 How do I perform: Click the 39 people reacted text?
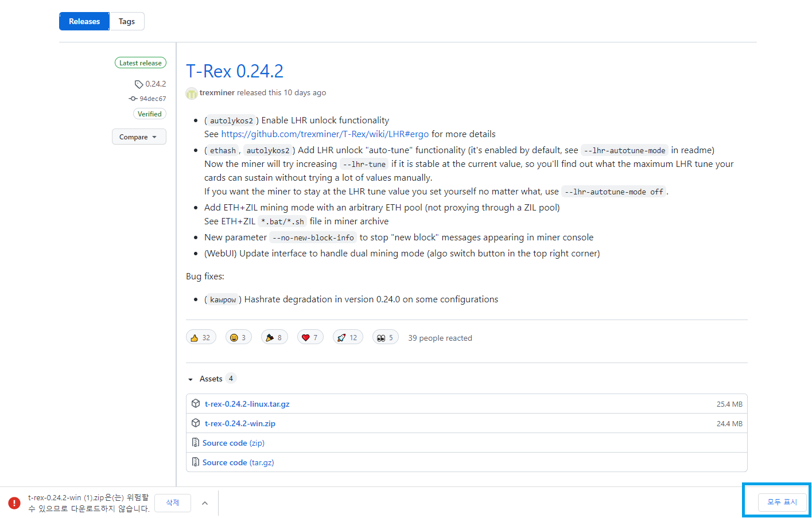[x=440, y=338]
